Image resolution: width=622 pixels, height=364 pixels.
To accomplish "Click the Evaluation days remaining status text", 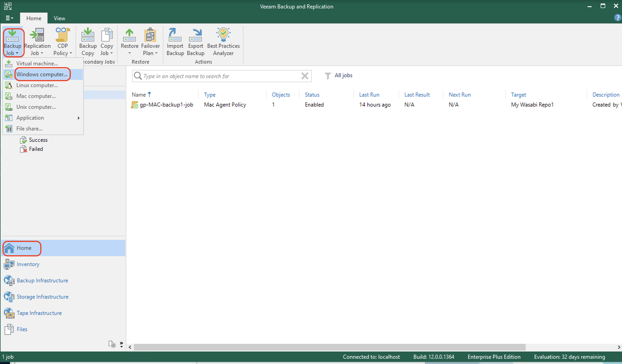I will pyautogui.click(x=570, y=357).
